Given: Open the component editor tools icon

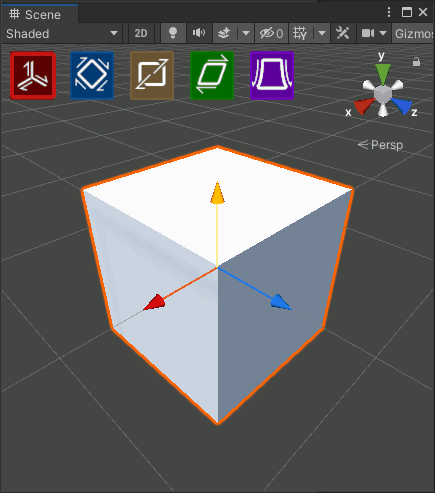Looking at the screenshot, I should click(343, 33).
